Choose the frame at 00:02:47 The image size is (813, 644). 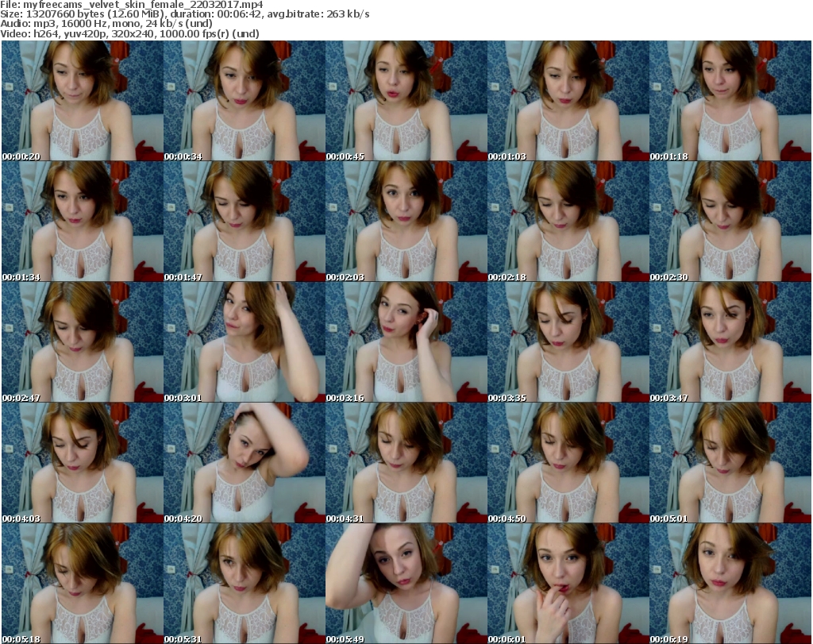pos(83,342)
